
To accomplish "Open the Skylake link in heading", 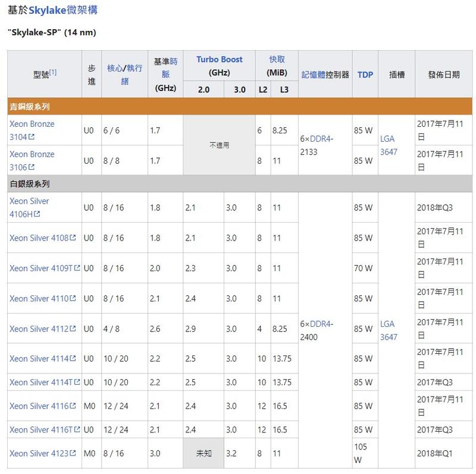I will click(x=48, y=10).
